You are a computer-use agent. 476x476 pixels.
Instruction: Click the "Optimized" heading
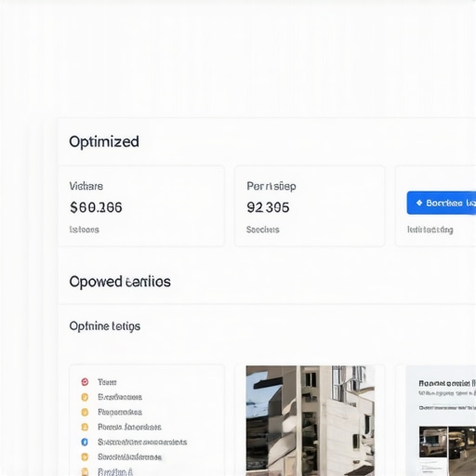point(104,141)
